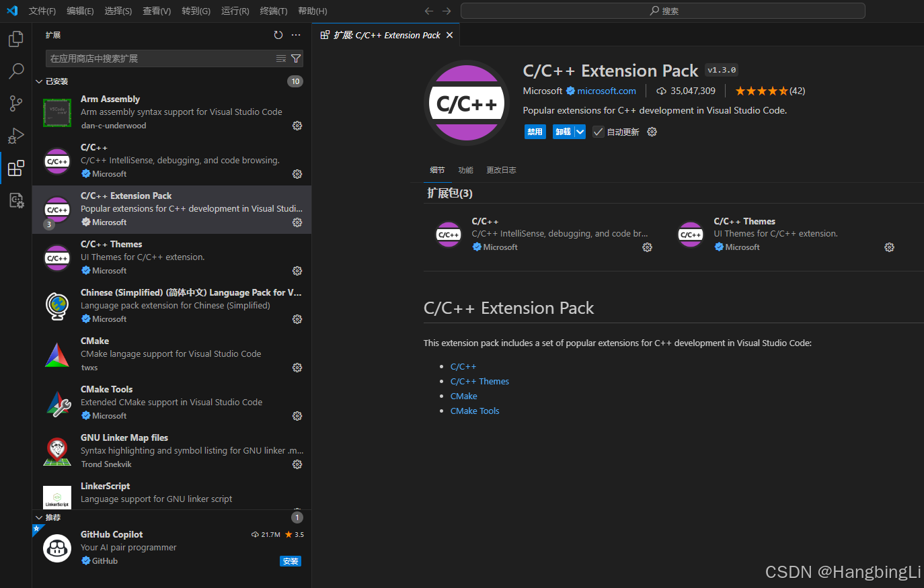This screenshot has width=924, height=588.
Task: Open the 终端(T) menu
Action: (x=274, y=11)
